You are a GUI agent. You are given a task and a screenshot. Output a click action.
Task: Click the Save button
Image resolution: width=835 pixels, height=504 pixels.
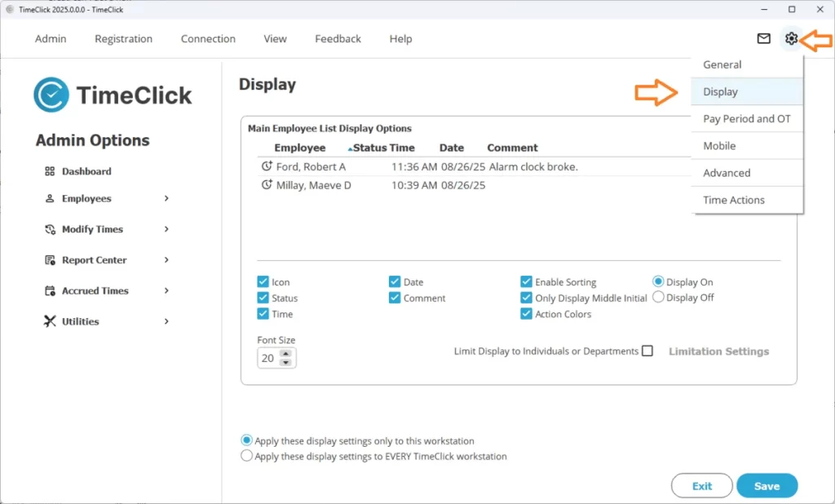[767, 486]
